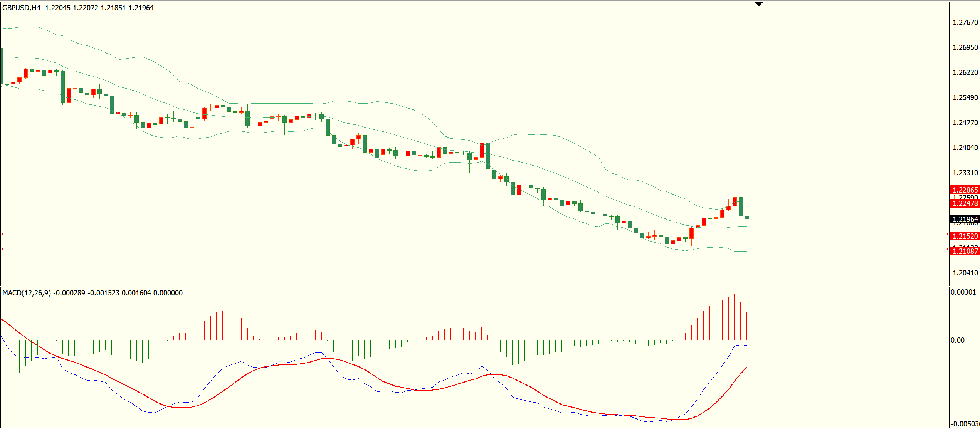Viewport: 980px width, 428px height.
Task: Select left handle of 1.21520 horizontal line
Action: coord(2,234)
